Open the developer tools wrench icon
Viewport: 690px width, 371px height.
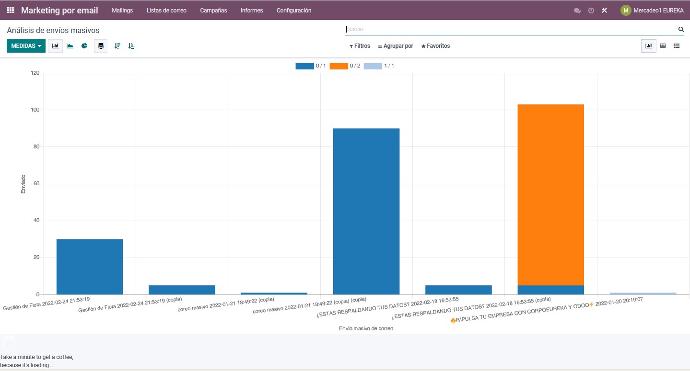(x=605, y=10)
